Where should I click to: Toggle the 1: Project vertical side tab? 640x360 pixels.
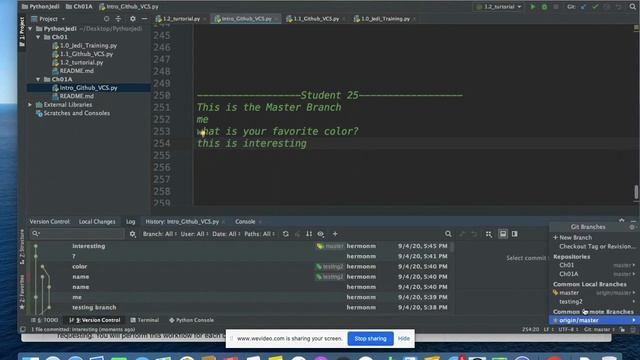[22, 32]
